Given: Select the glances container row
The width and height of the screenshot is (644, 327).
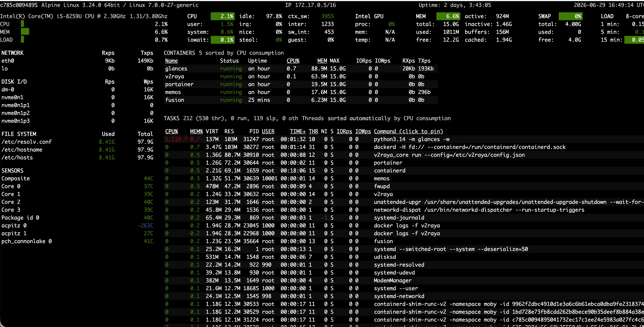Looking at the screenshot, I should tap(301, 68).
